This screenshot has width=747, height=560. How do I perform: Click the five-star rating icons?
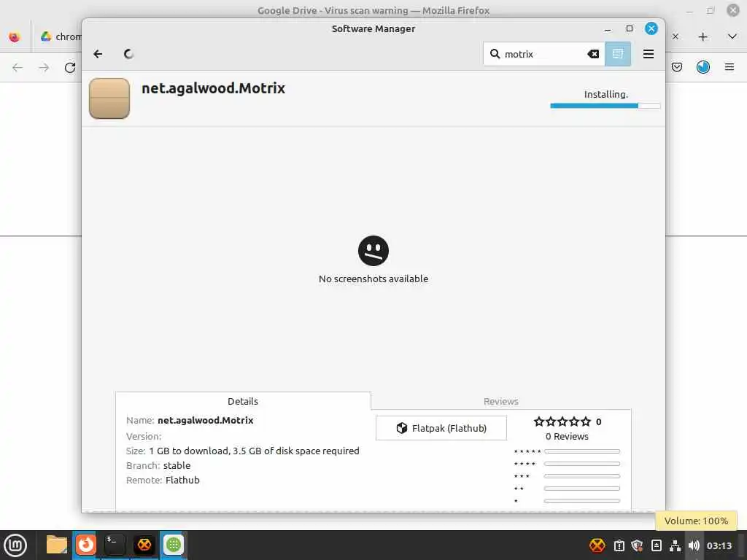click(562, 421)
